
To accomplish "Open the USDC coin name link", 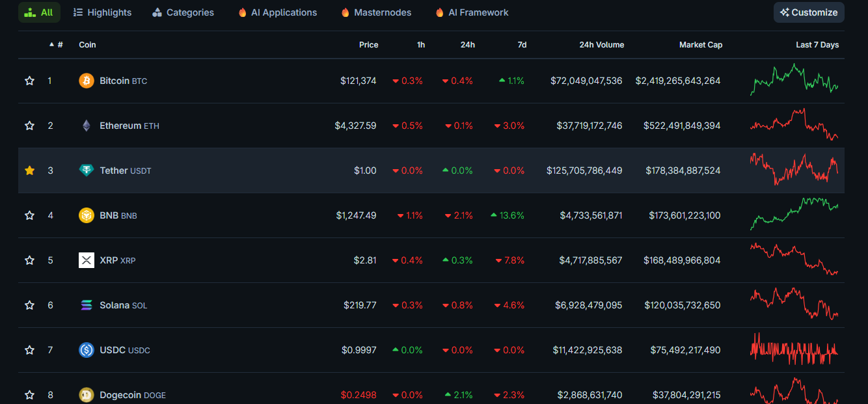I will click(x=113, y=350).
